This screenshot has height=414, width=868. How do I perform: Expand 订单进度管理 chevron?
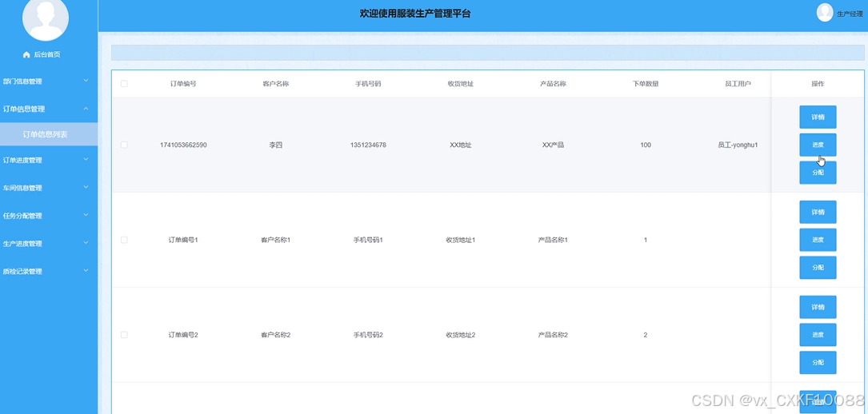point(86,160)
